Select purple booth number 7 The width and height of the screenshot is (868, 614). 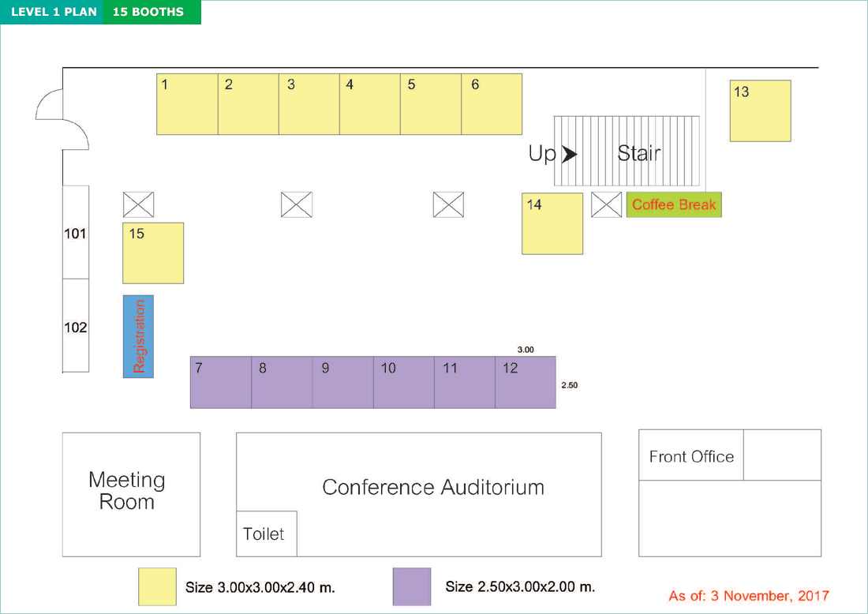(221, 383)
